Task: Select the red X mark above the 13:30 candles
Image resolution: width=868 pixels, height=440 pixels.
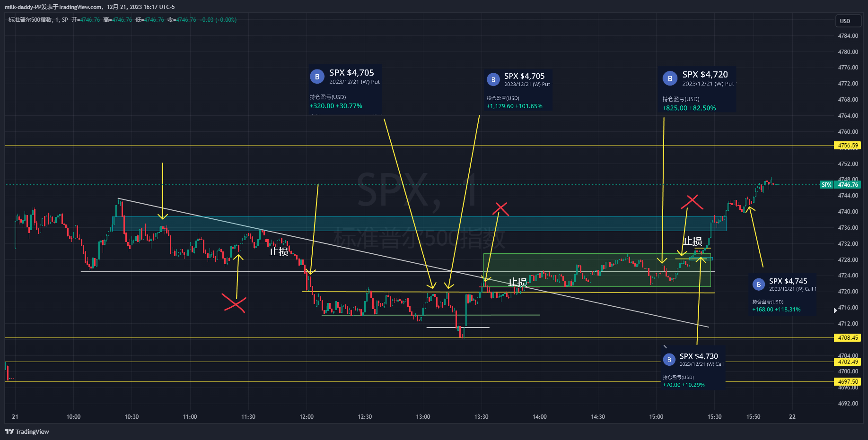Action: [500, 209]
